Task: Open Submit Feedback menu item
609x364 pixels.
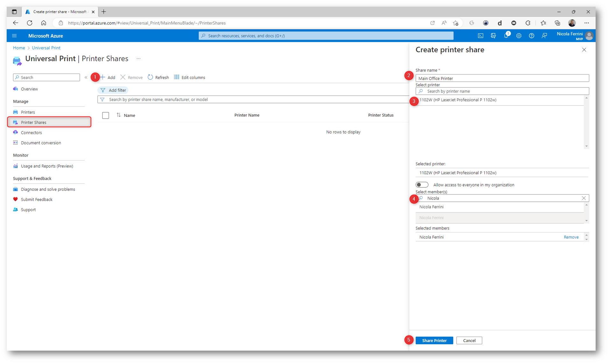Action: (37, 199)
